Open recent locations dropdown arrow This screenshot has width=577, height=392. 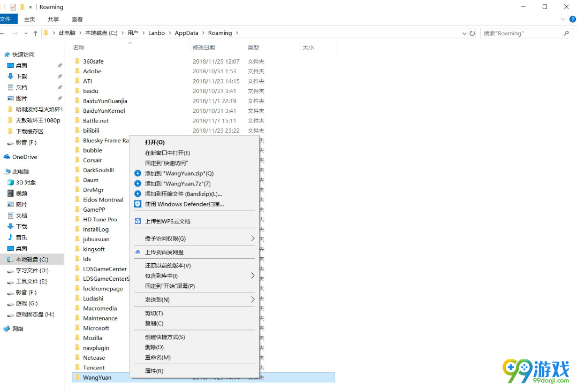(x=26, y=33)
